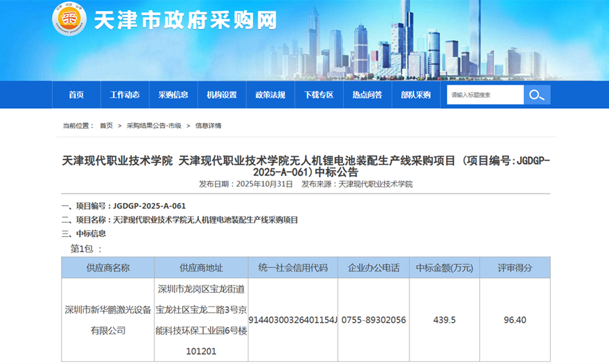Click the 中标金额 value 439.5
Screen dimensions: 609x364
pos(444,320)
